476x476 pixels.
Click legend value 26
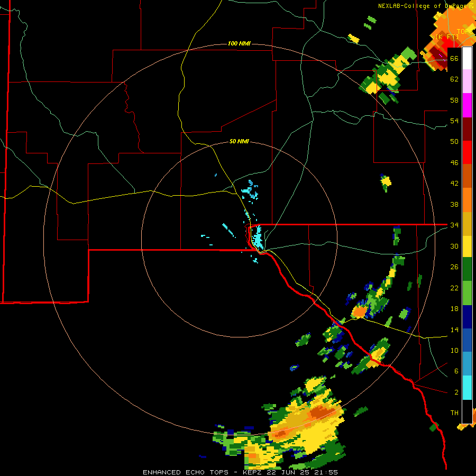pos(454,267)
